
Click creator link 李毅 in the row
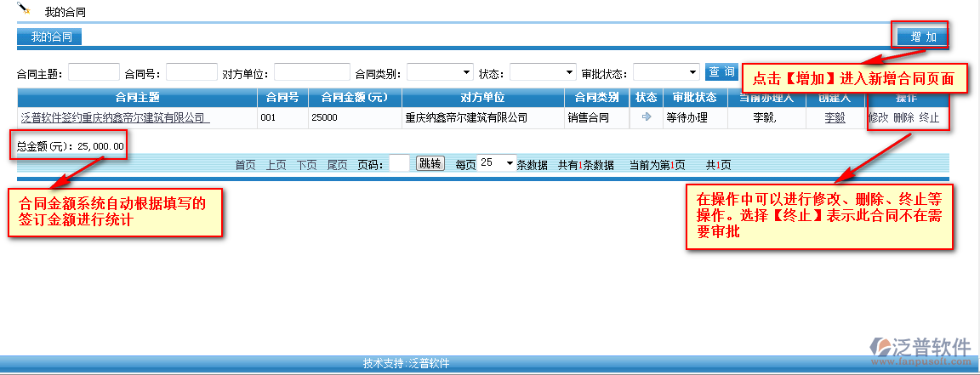click(x=835, y=118)
